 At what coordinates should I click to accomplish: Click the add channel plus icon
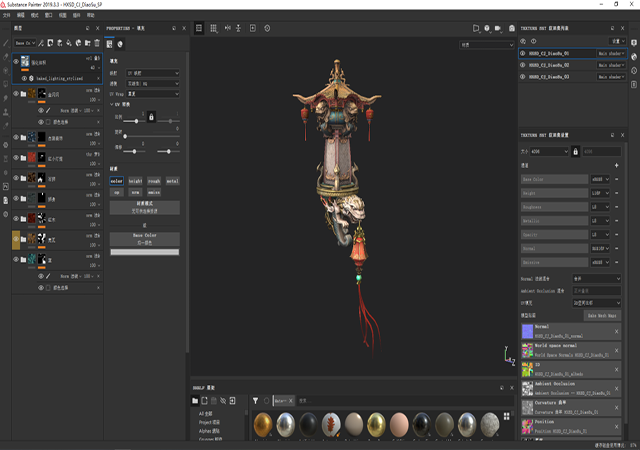(x=616, y=165)
